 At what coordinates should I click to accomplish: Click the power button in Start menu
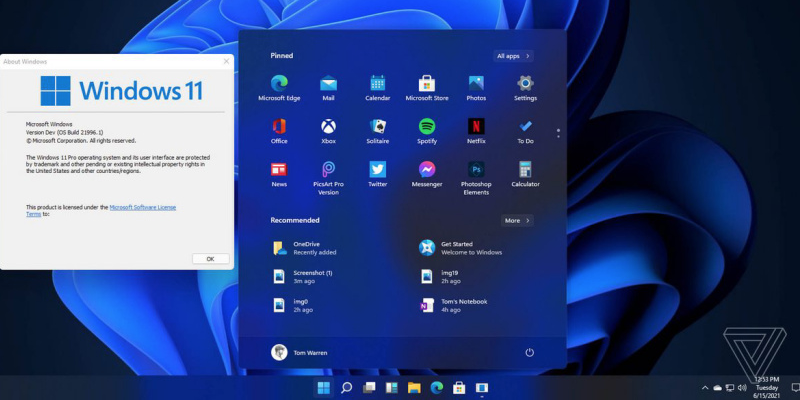tap(529, 353)
